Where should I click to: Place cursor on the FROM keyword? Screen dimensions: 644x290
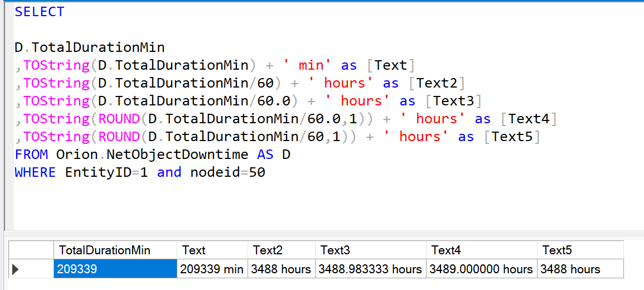coord(31,154)
